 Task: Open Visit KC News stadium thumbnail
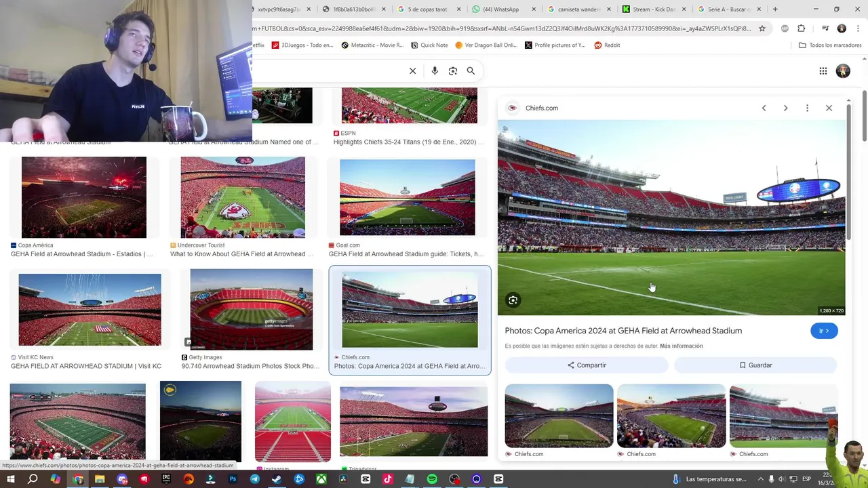tap(90, 310)
